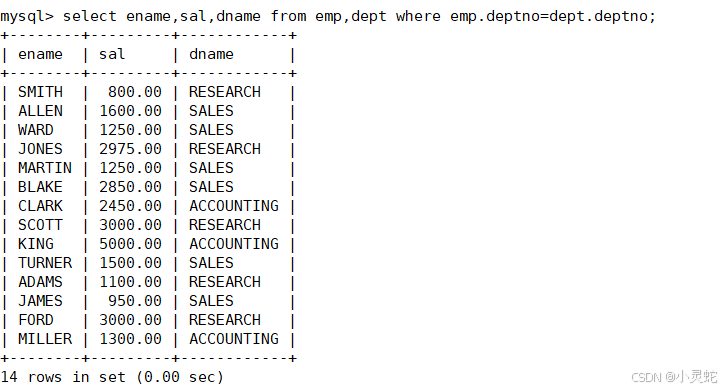Click the dname column header

click(x=211, y=55)
